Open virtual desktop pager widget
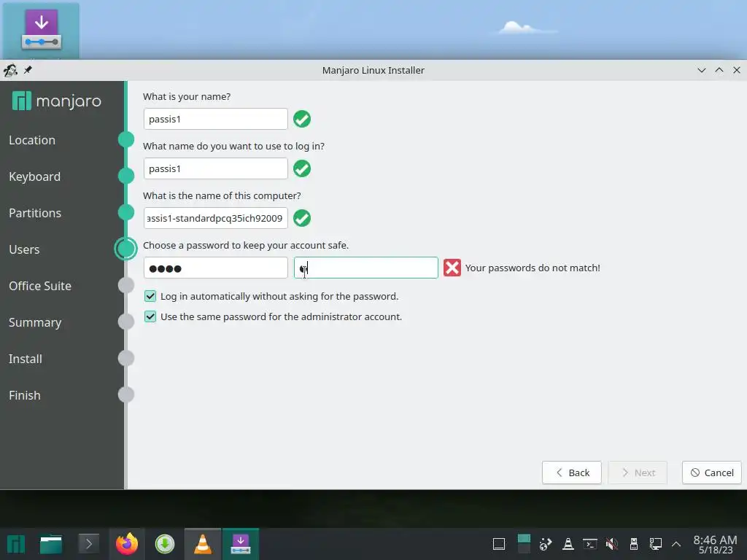Screen dimensions: 747x560 (x=524, y=544)
